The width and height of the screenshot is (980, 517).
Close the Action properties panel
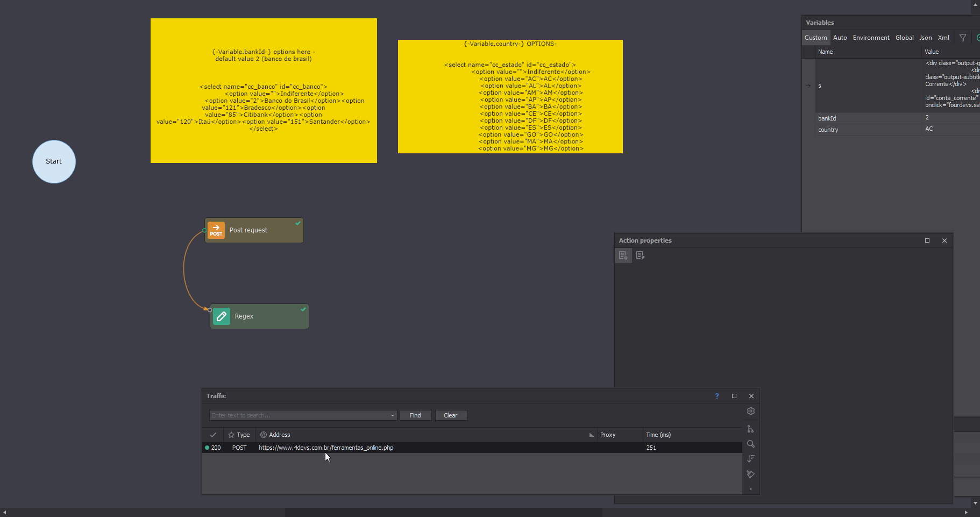945,240
